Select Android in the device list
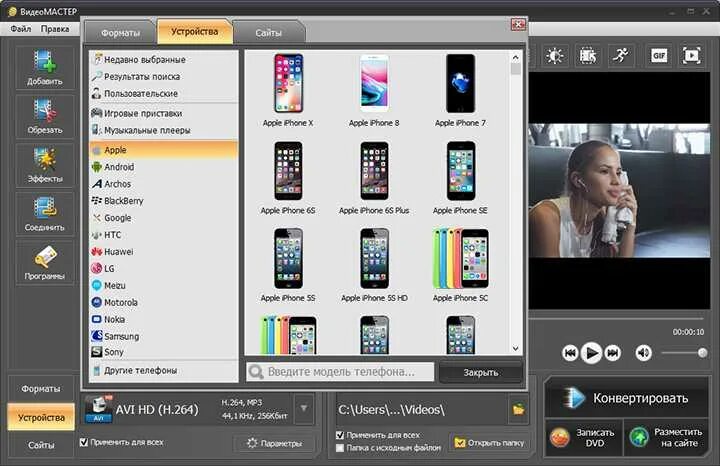The image size is (720, 466). (163, 167)
